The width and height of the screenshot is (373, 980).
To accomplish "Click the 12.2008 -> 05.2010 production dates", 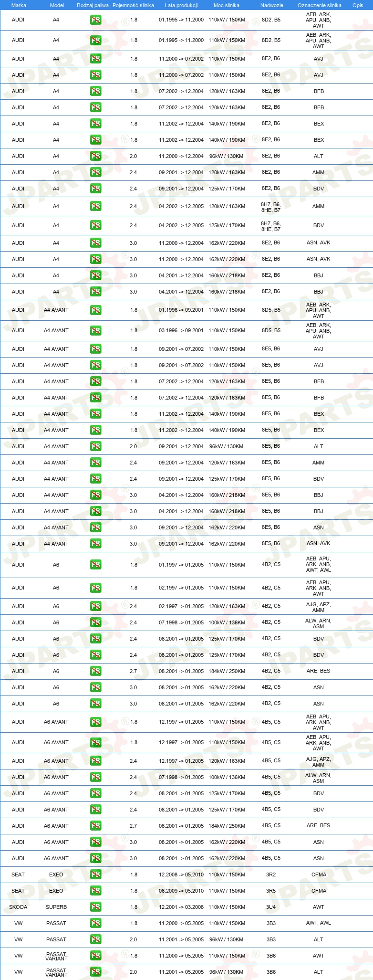I will pyautogui.click(x=181, y=875).
